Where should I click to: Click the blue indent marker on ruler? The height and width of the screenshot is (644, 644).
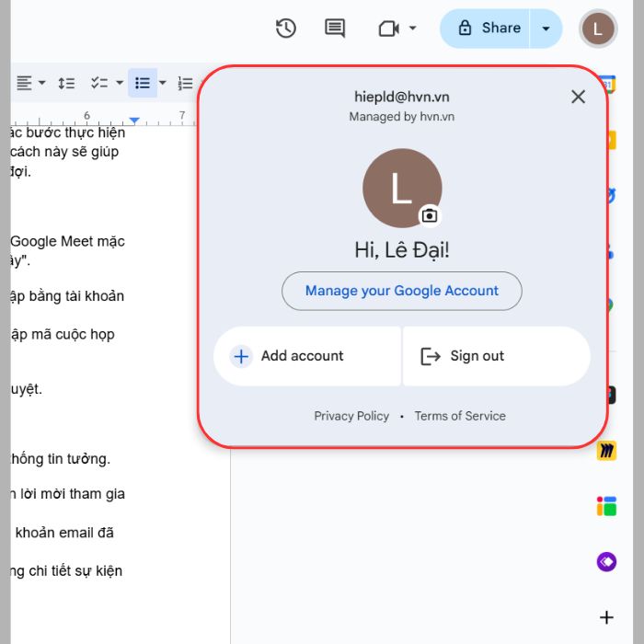pos(134,120)
